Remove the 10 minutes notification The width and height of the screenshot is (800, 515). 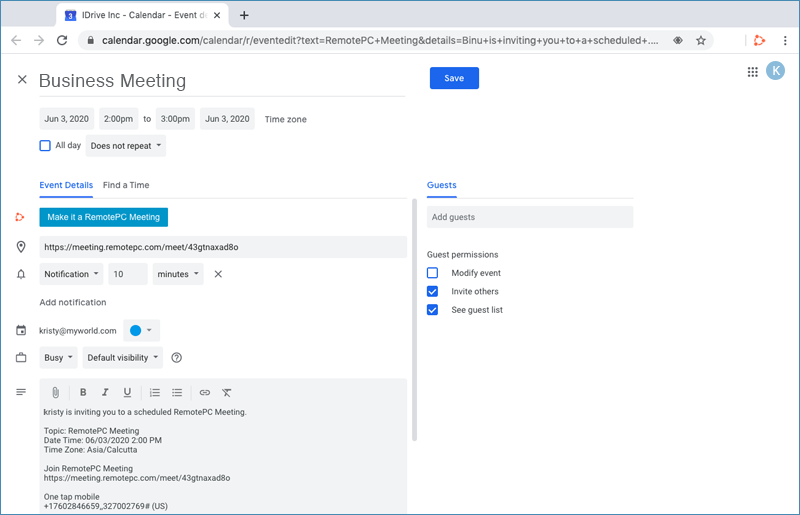click(218, 274)
